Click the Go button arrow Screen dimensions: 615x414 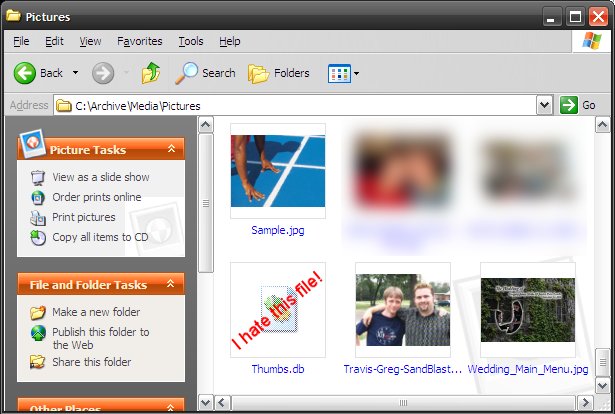pyautogui.click(x=569, y=105)
